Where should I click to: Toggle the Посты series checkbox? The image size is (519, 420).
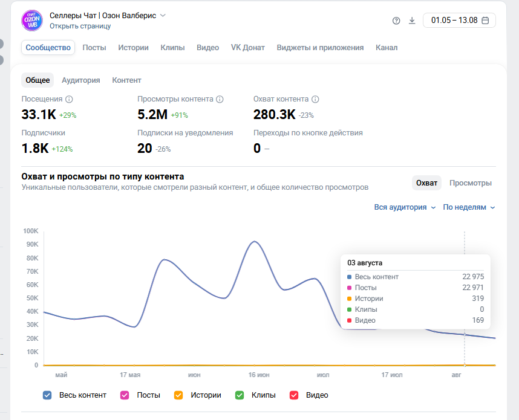click(x=125, y=395)
